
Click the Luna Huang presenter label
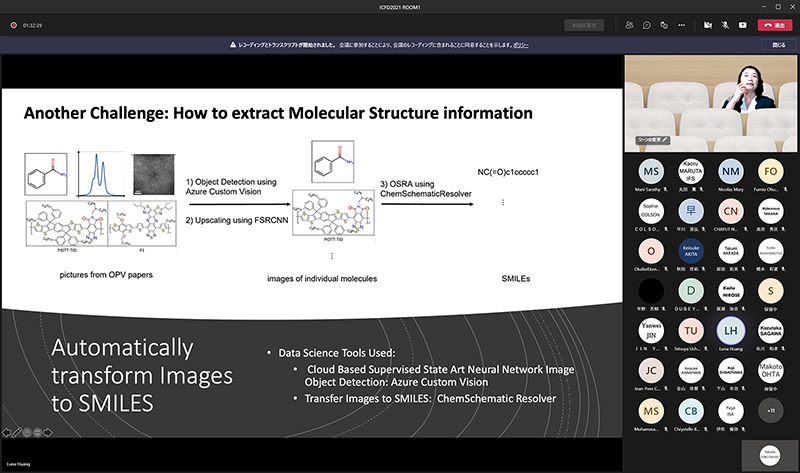pos(18,464)
